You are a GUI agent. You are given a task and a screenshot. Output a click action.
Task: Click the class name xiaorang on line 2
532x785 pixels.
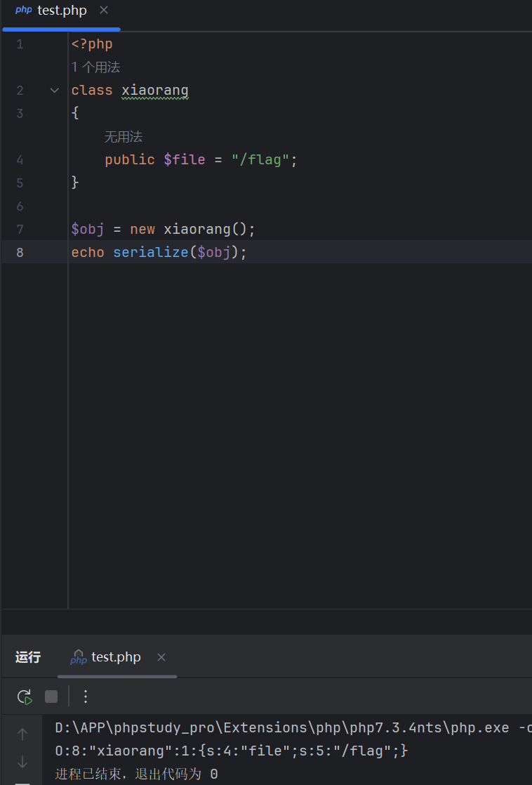[155, 91]
